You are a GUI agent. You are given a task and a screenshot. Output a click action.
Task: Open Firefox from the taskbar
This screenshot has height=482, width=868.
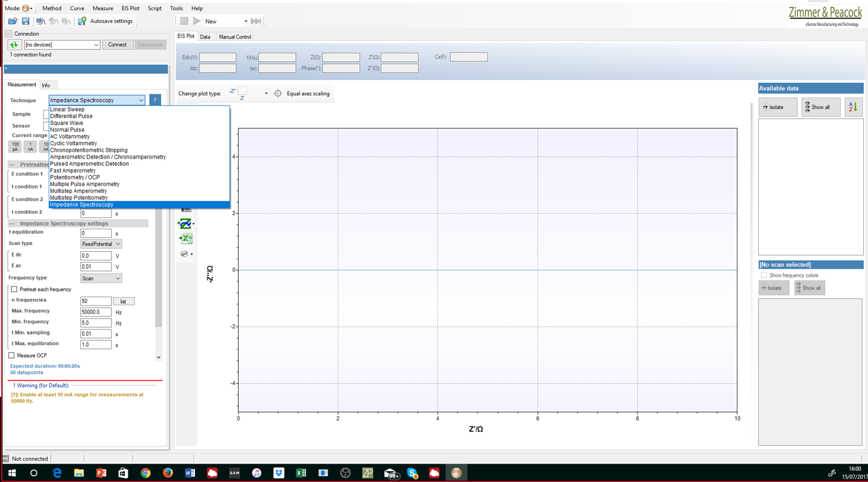point(168,473)
